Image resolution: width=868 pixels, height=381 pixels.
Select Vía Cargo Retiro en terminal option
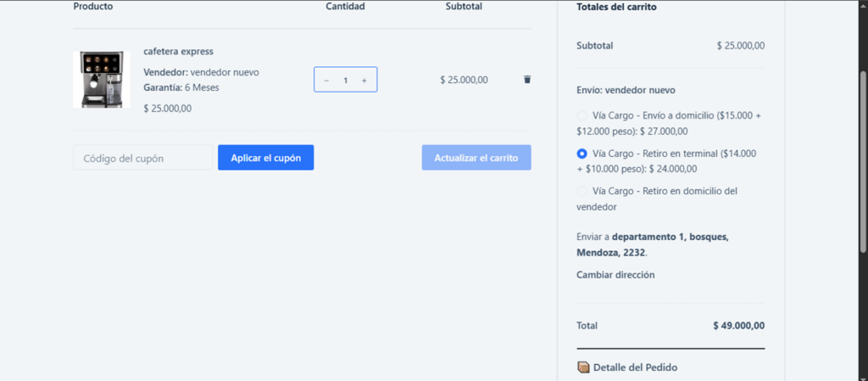click(x=581, y=154)
